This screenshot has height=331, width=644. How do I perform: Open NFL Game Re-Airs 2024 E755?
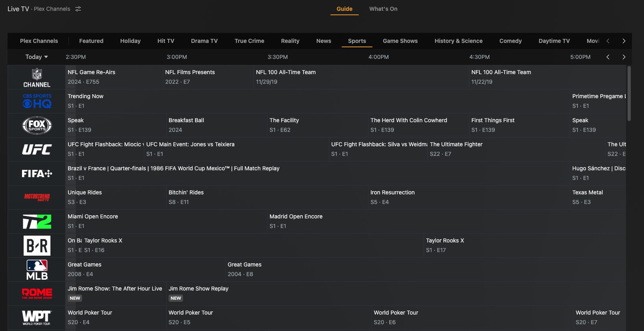pos(114,77)
